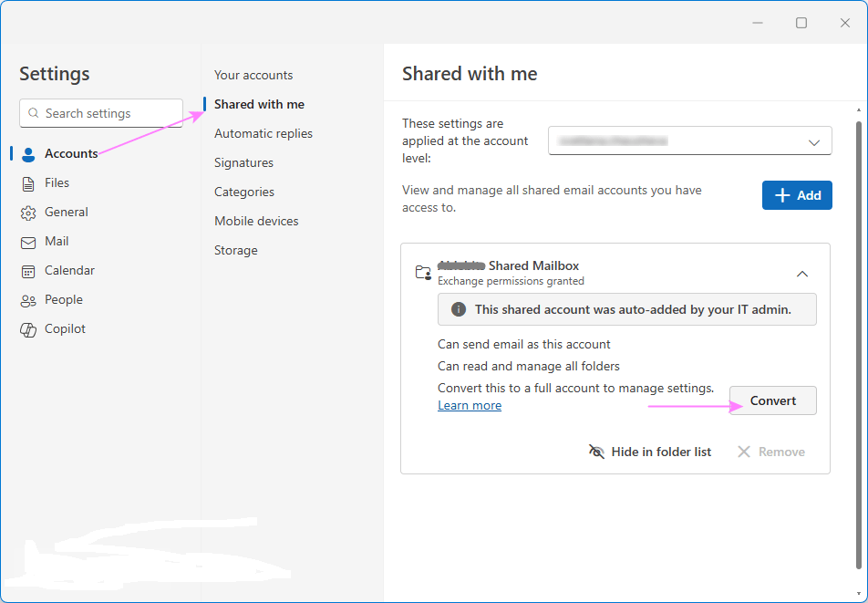Minimize the Settings window
868x603 pixels.
pyautogui.click(x=758, y=23)
